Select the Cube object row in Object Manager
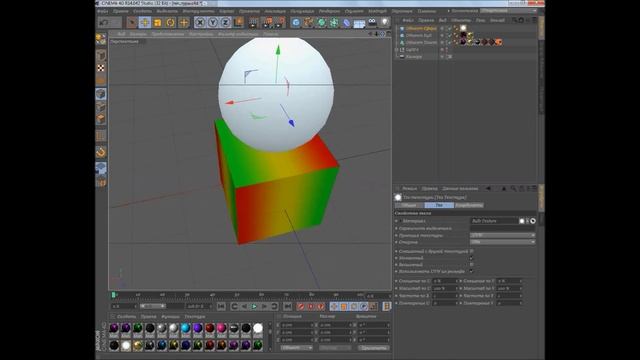Image resolution: width=640 pixels, height=360 pixels. pyautogui.click(x=418, y=36)
